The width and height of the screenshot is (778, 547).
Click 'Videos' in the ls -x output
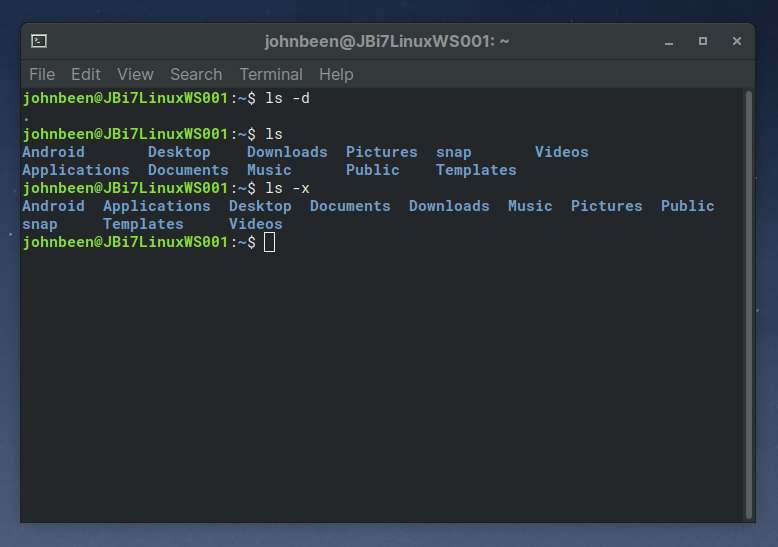pos(256,224)
